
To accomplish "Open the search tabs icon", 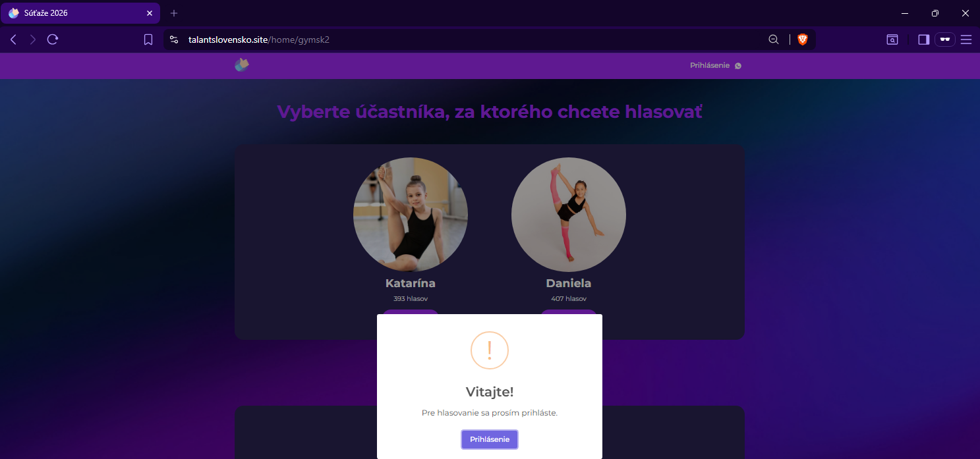I will click(x=892, y=40).
